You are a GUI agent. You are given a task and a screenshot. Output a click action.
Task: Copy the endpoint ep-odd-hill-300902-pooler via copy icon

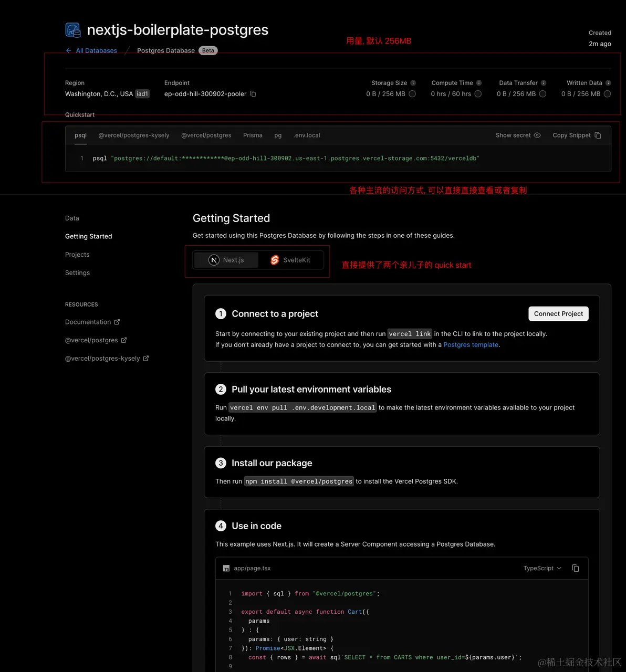coord(253,94)
